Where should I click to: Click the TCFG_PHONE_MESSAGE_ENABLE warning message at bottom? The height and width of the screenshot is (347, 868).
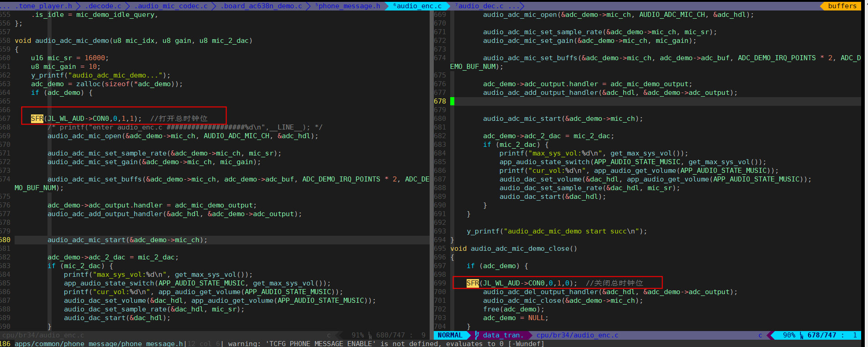(x=385, y=343)
